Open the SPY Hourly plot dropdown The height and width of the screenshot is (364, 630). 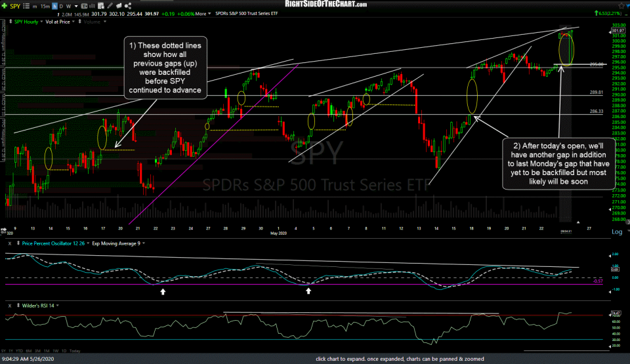tap(41, 22)
